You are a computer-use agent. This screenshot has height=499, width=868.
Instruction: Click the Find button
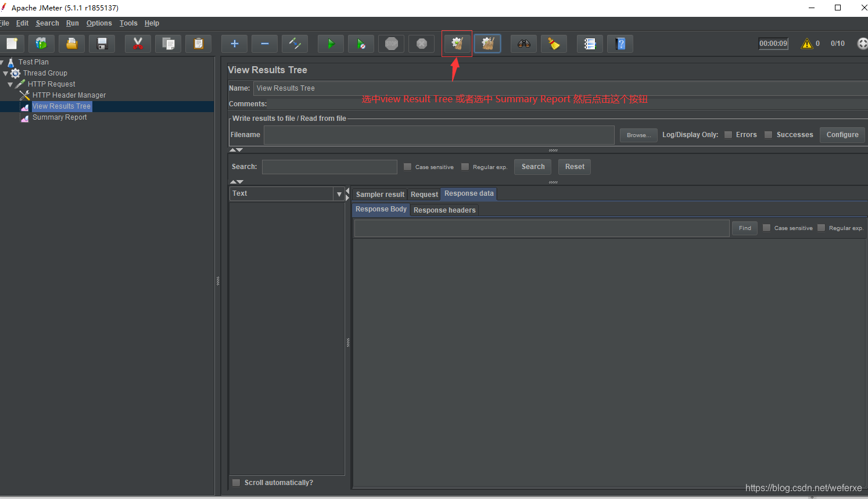(x=745, y=228)
